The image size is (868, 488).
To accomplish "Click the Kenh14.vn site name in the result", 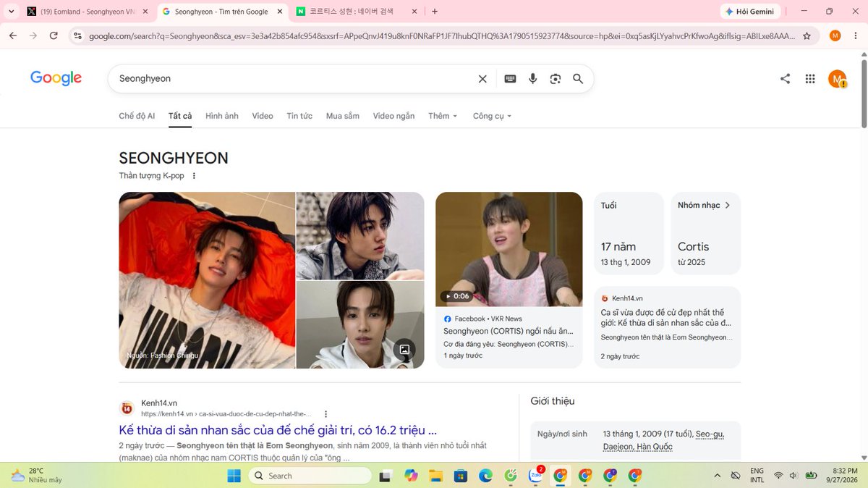I will 159,403.
